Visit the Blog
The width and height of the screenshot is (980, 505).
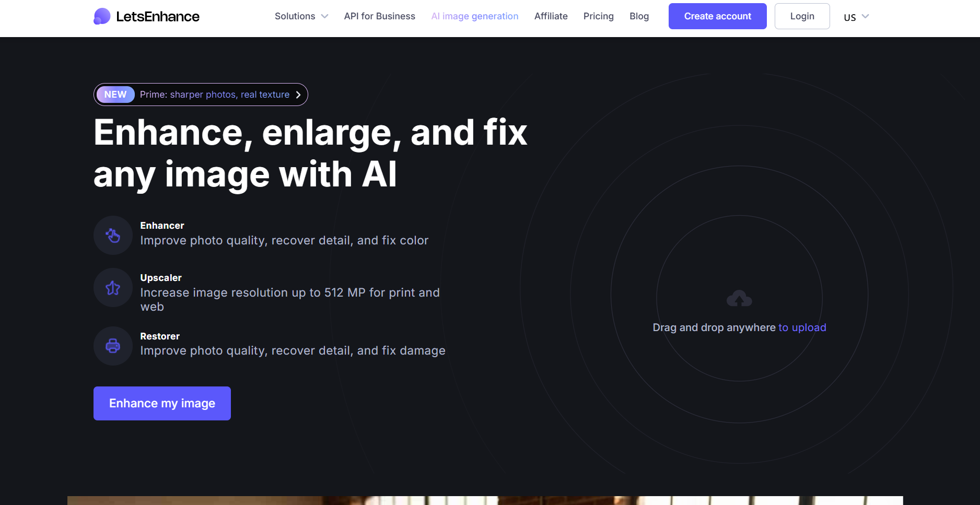pyautogui.click(x=639, y=16)
